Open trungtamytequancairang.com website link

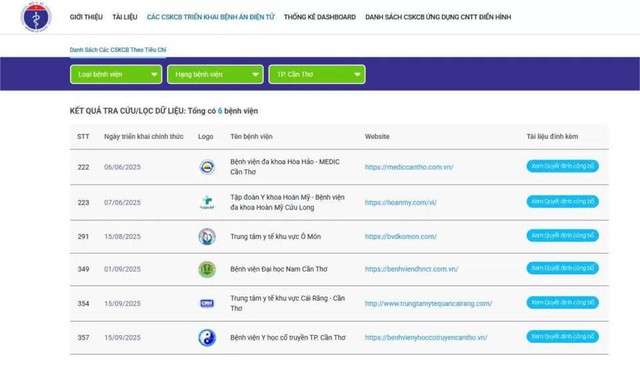pos(428,303)
